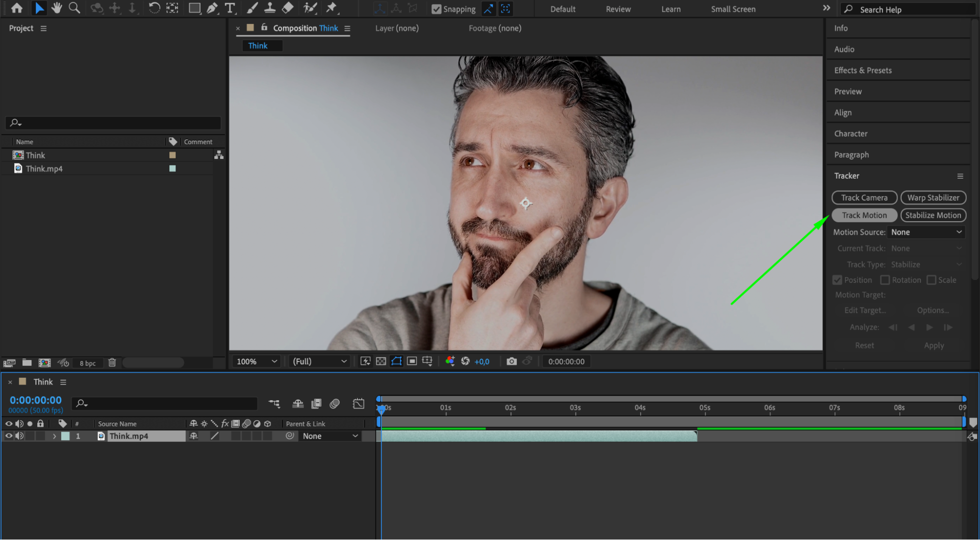Click the Track Motion button
The height and width of the screenshot is (540, 980).
tap(864, 215)
